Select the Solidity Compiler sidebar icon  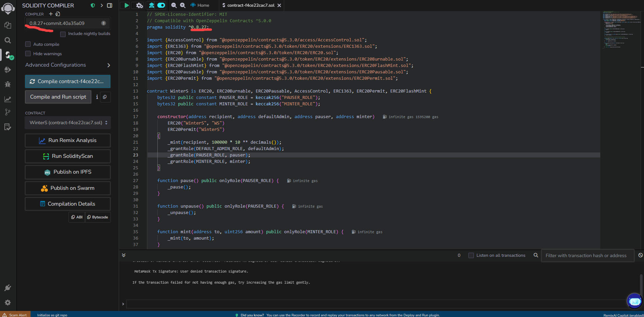pos(9,55)
